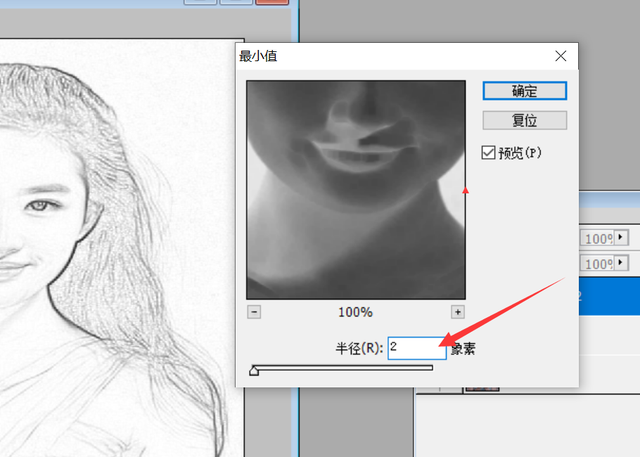Click the 半径(R) radius input field

coord(417,348)
